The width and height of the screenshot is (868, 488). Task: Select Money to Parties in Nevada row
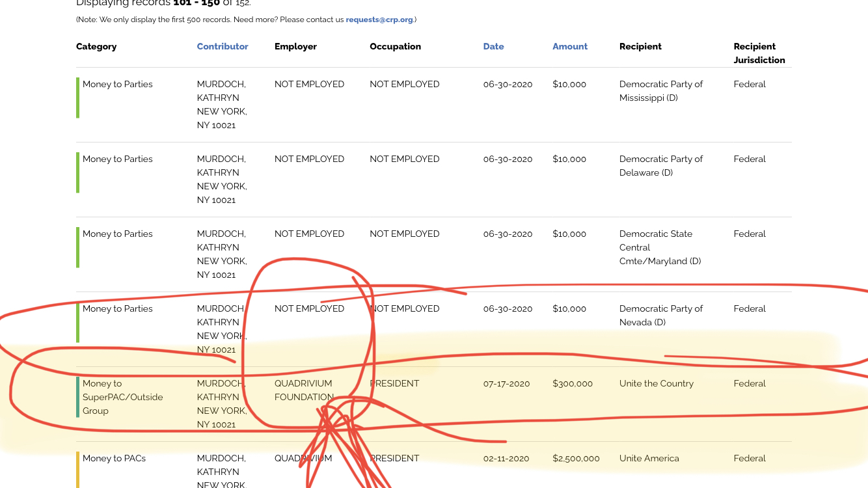click(117, 308)
